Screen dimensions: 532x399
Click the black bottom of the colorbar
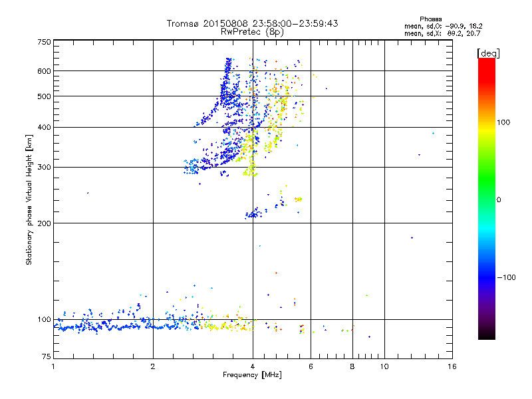(x=486, y=336)
